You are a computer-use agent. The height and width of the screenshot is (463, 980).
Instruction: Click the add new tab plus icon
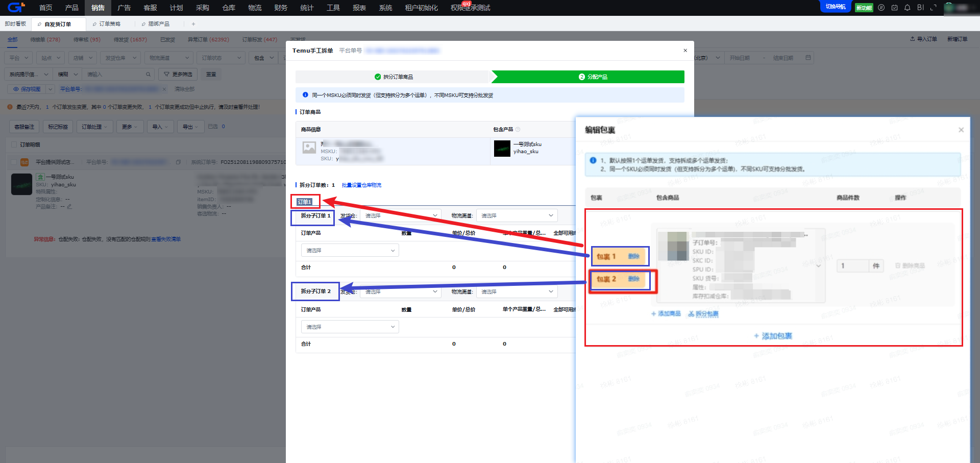(x=193, y=24)
